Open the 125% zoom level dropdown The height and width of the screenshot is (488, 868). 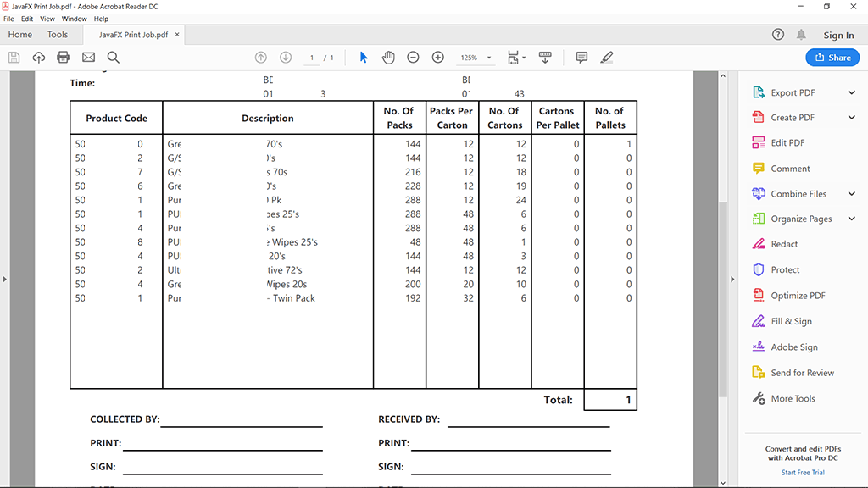click(x=476, y=58)
